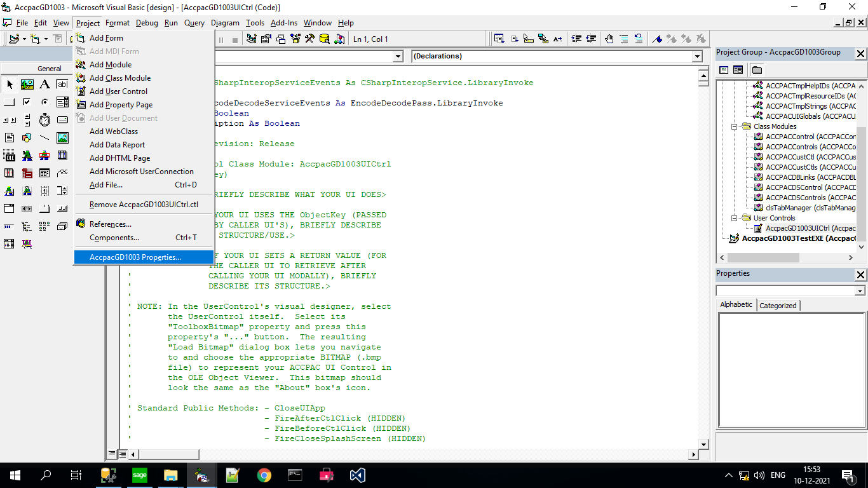Select the Pointer tool in the toolbox
868x488 pixels.
pos(10,85)
